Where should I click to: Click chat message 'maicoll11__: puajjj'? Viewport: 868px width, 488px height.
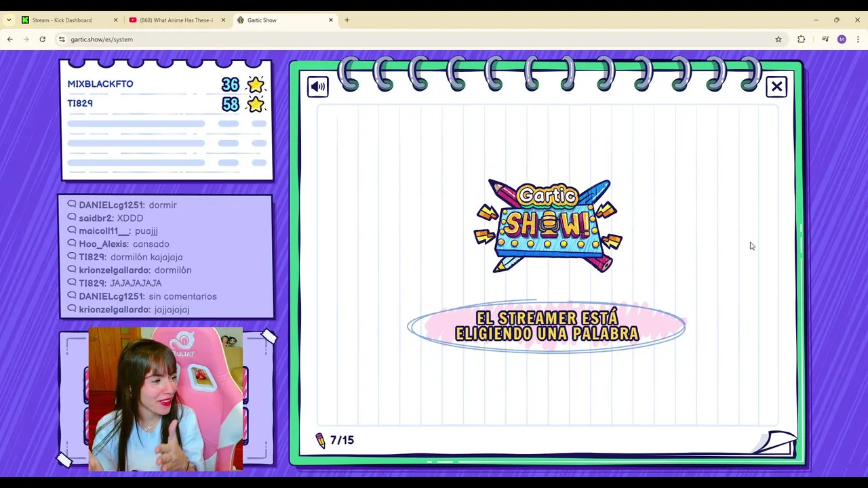coord(113,231)
